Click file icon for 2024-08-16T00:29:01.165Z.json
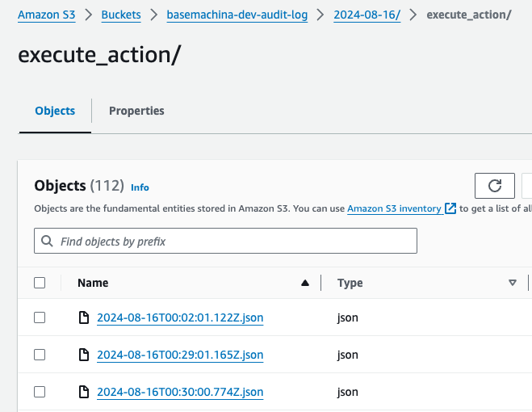This screenshot has height=412, width=532. pyautogui.click(x=83, y=355)
